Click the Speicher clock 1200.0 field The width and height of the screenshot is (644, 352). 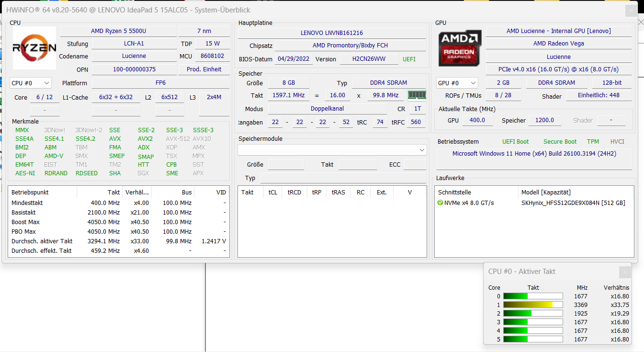click(544, 120)
